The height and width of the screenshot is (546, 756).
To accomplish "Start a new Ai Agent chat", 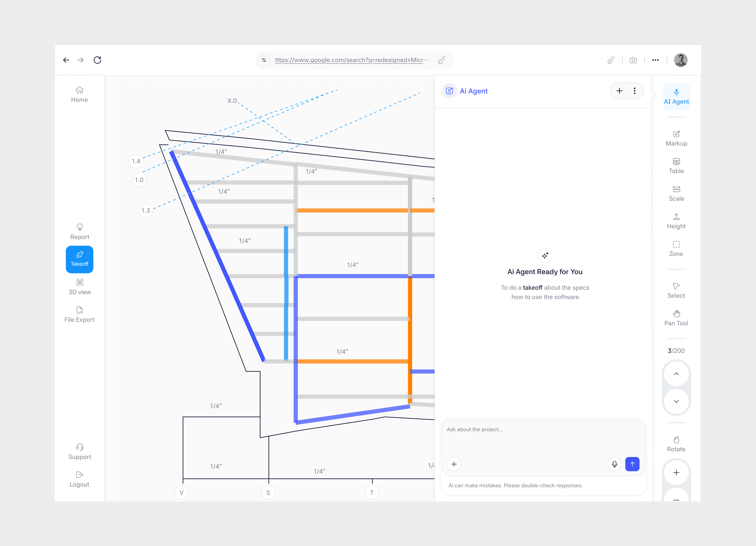I will point(619,91).
